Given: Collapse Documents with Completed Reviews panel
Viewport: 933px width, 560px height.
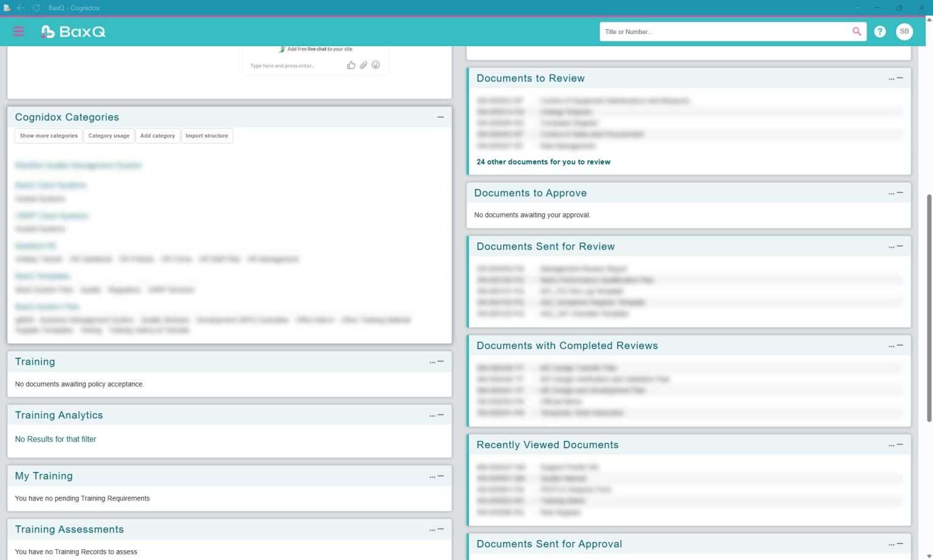Looking at the screenshot, I should [x=900, y=345].
